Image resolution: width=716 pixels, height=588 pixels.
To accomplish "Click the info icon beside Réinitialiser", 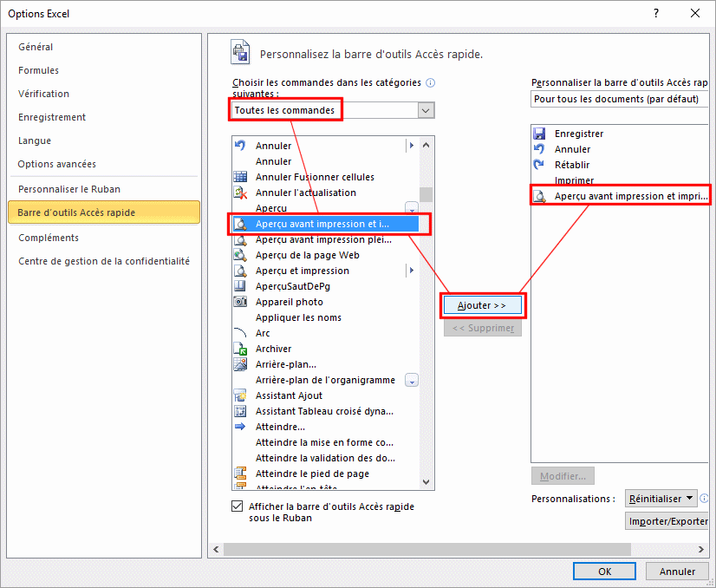I will click(704, 498).
